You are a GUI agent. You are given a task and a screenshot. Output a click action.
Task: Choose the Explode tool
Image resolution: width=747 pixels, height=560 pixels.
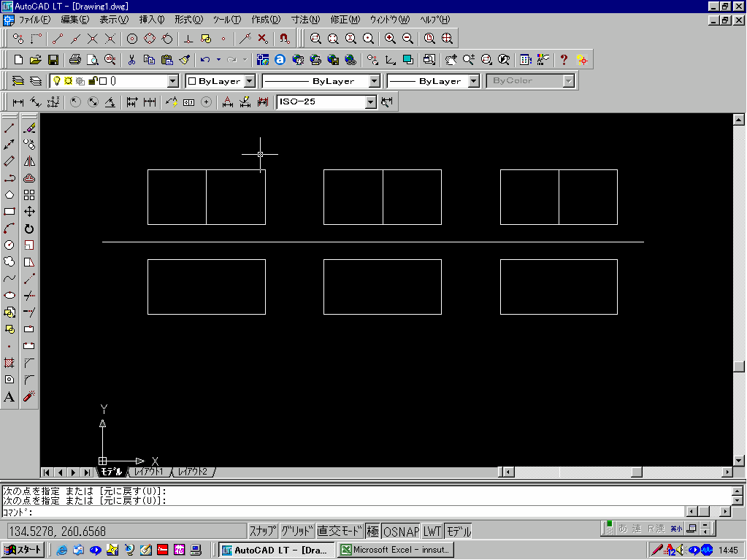click(x=29, y=396)
